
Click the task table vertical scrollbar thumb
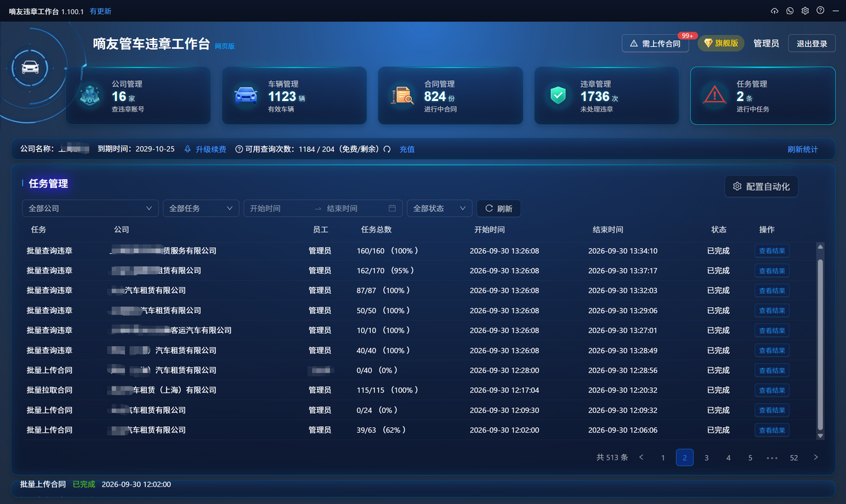click(x=820, y=343)
